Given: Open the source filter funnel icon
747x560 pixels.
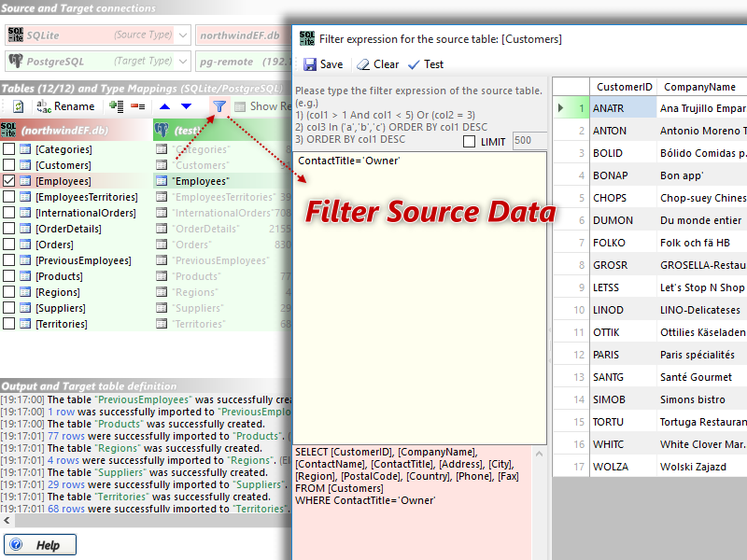Looking at the screenshot, I should 219,106.
